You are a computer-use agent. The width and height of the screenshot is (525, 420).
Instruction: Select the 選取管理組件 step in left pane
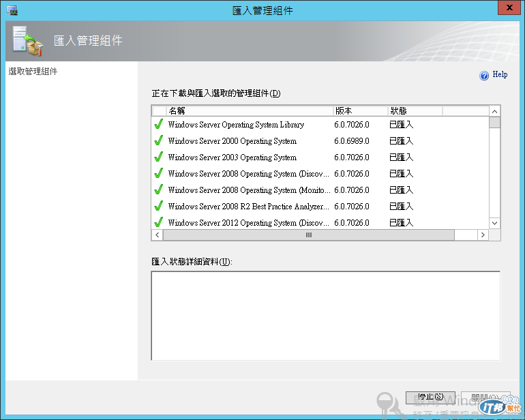point(33,72)
